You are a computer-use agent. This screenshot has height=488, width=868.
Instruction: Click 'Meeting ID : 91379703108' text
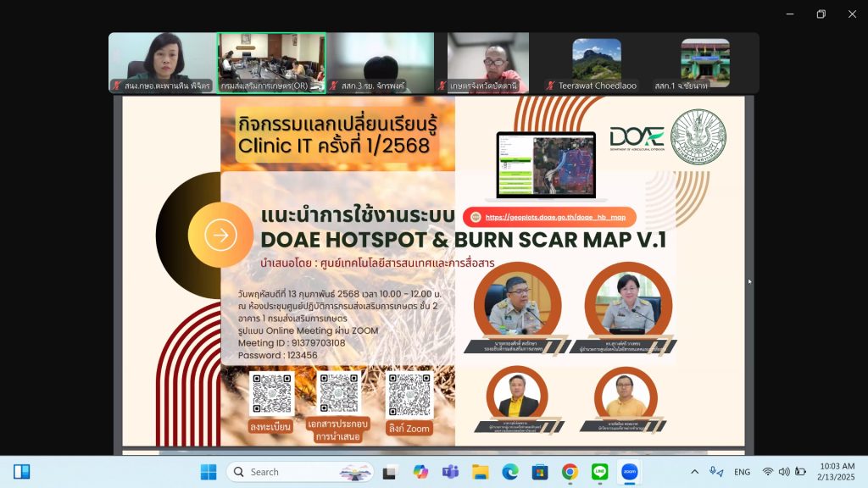coord(292,343)
